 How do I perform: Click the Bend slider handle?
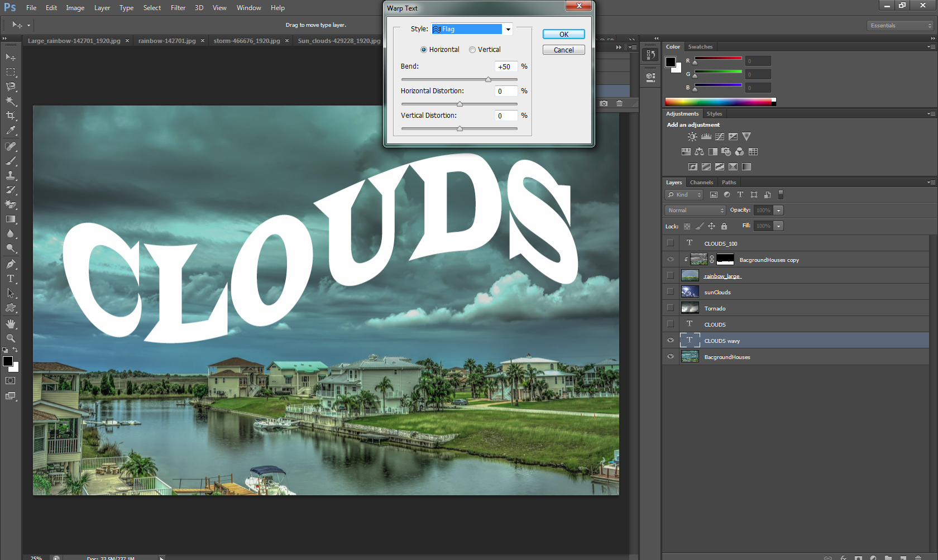coord(488,80)
